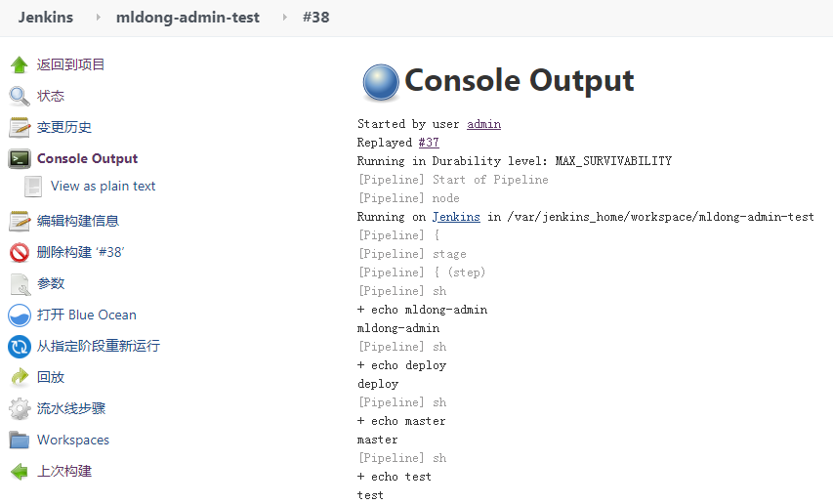
Task: Click the Replay arrow icon
Action: [x=19, y=377]
